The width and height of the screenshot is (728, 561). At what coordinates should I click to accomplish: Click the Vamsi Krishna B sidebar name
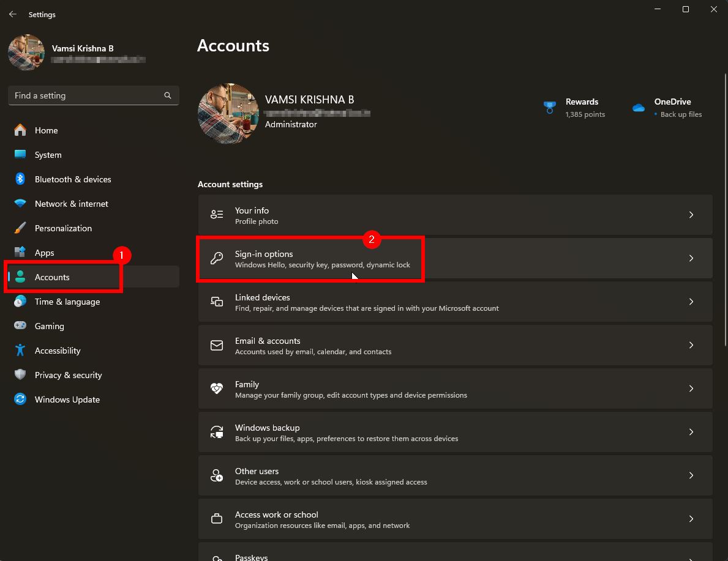(83, 48)
